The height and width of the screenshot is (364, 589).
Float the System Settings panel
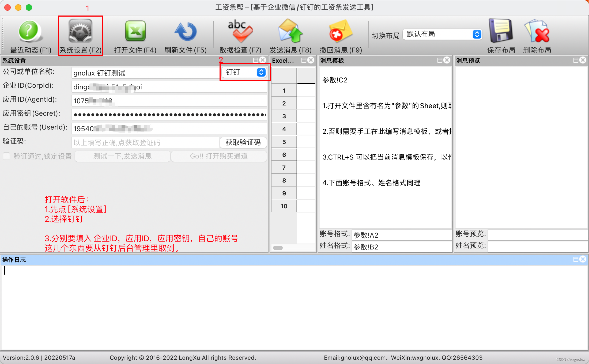point(256,60)
